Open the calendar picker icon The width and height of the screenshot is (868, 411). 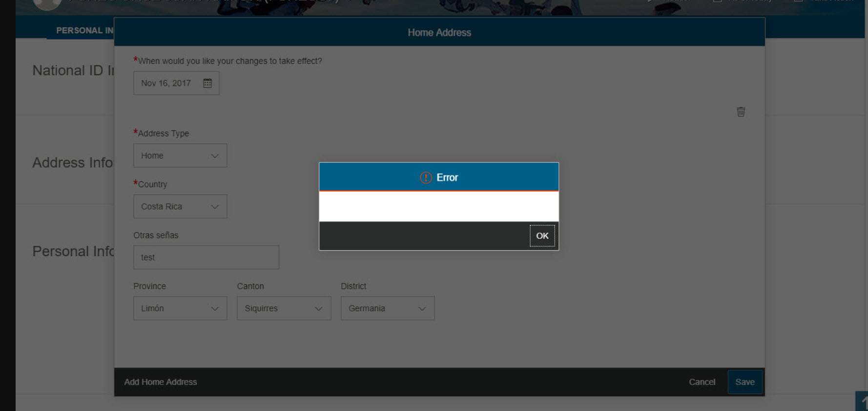point(207,83)
